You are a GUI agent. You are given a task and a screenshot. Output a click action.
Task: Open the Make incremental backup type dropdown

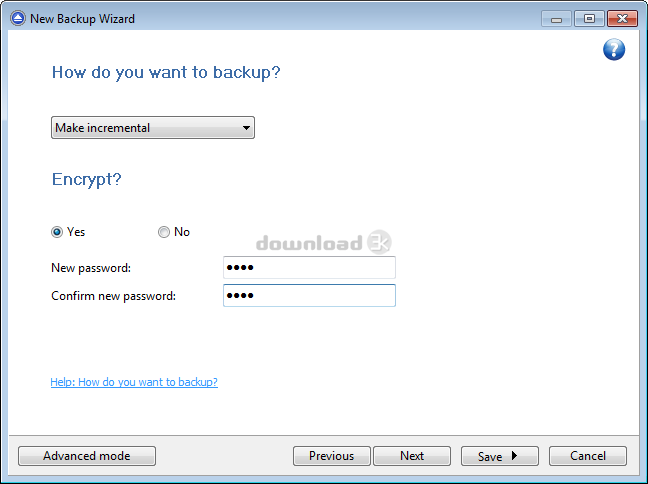153,128
